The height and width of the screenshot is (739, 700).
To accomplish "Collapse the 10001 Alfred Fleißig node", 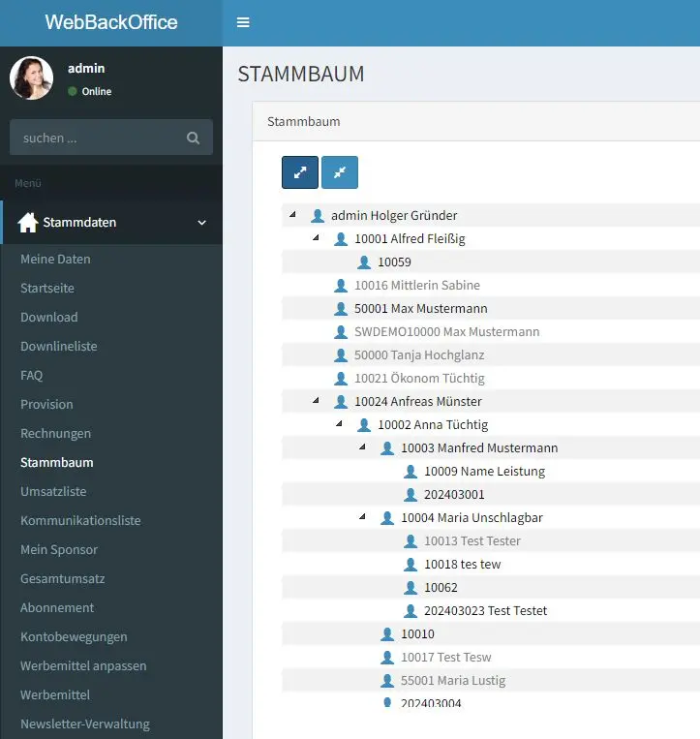I will [316, 237].
